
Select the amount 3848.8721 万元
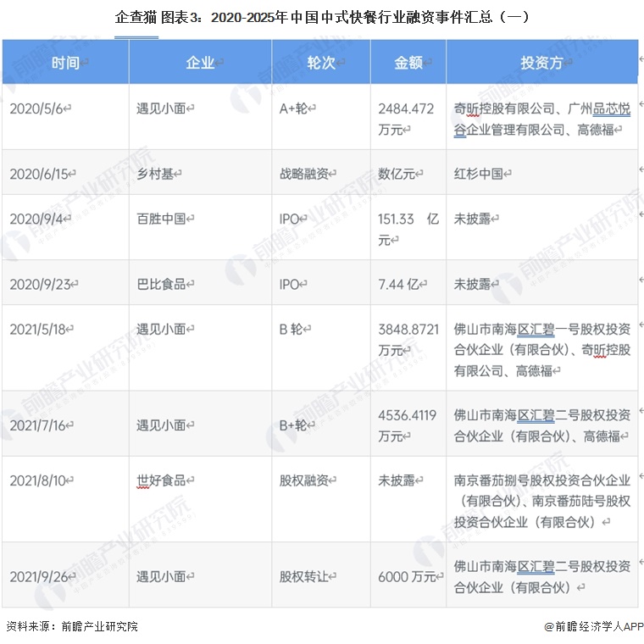(x=408, y=339)
